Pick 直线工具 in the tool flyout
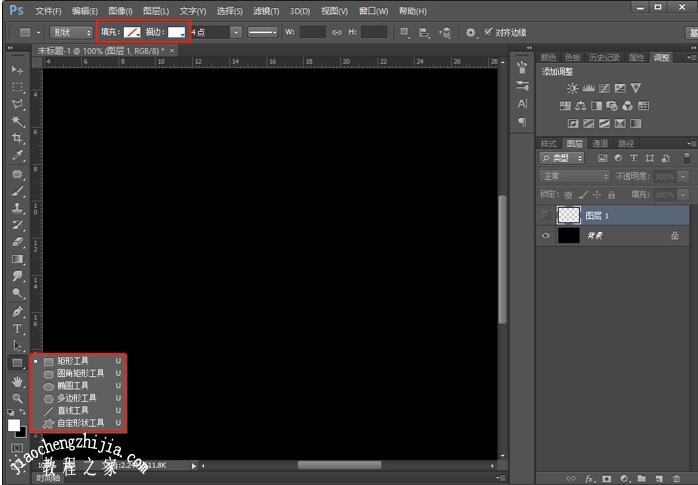Viewport: 698px width, 485px height. pyautogui.click(x=73, y=410)
